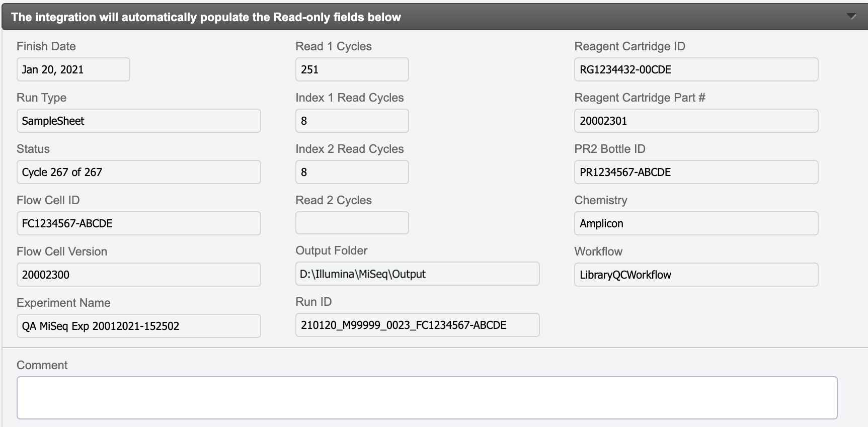Focus the Reagent Cartridge ID field
The width and height of the screenshot is (868, 427).
point(696,69)
